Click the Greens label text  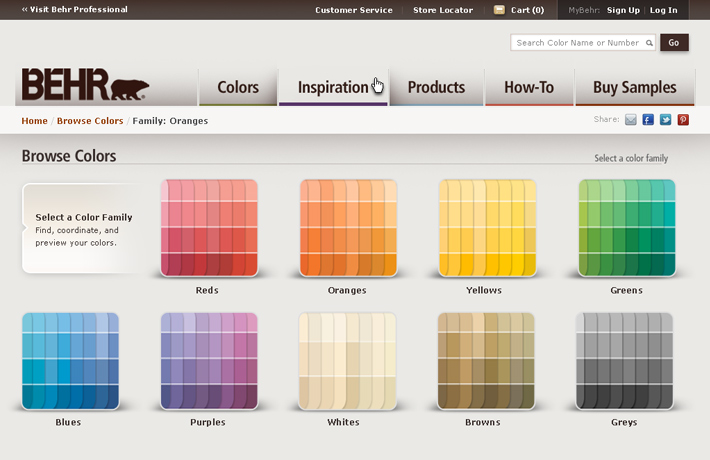coord(626,290)
